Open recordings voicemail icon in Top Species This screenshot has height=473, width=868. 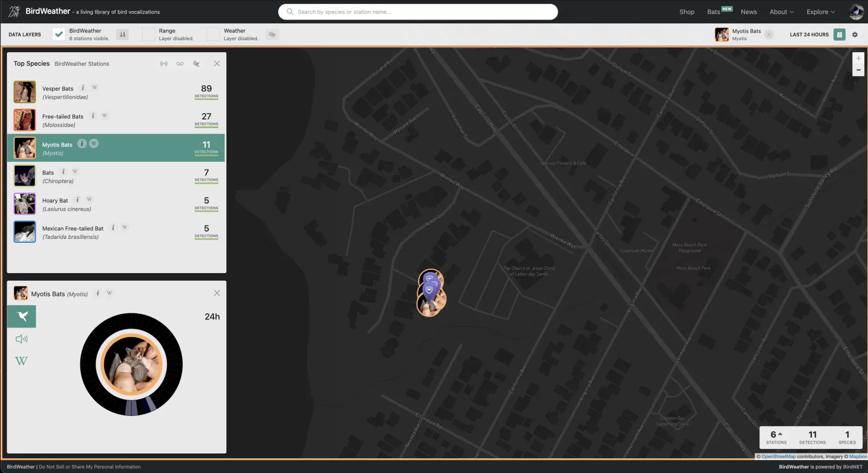180,64
